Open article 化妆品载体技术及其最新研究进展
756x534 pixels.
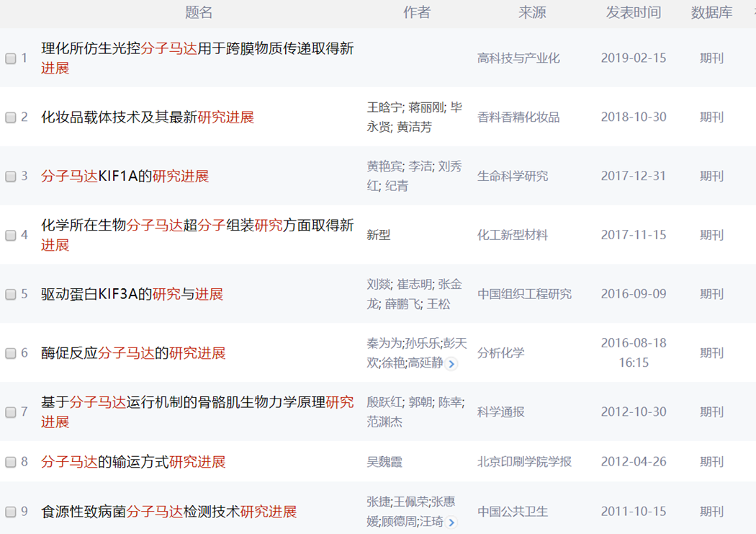click(148, 117)
